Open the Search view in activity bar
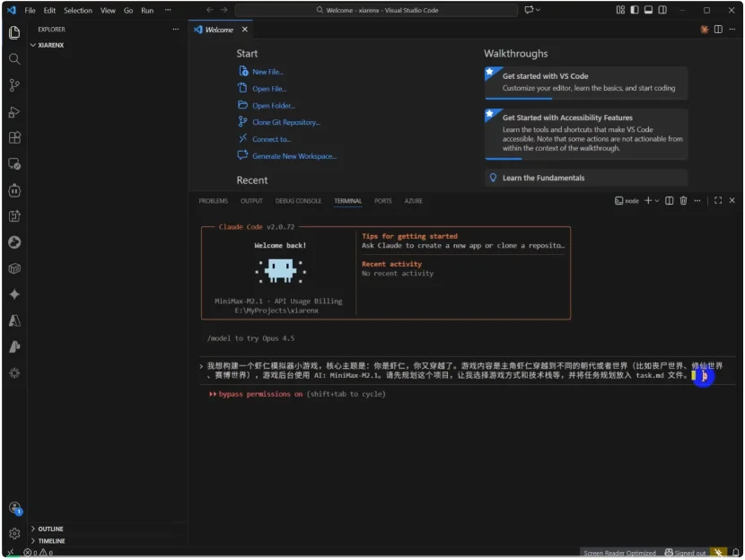 (14, 59)
